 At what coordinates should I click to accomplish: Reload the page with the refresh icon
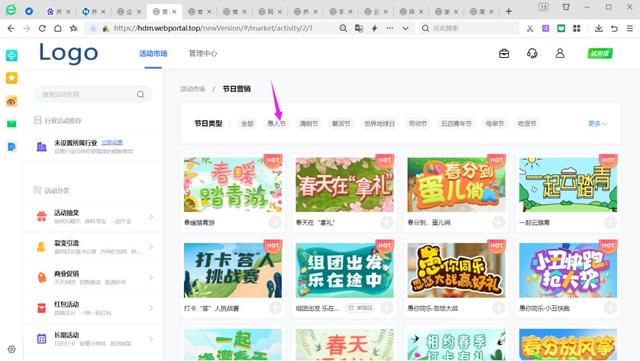click(42, 28)
